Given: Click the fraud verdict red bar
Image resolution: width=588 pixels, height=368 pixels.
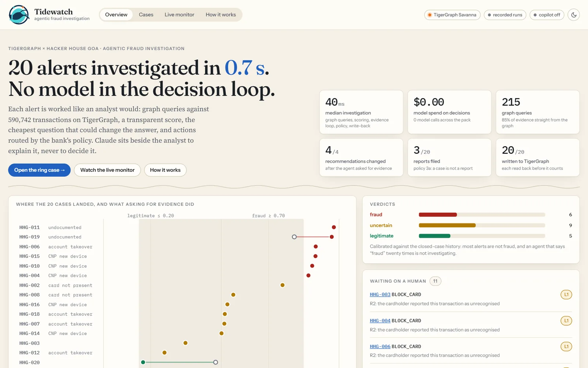Looking at the screenshot, I should [x=438, y=215].
